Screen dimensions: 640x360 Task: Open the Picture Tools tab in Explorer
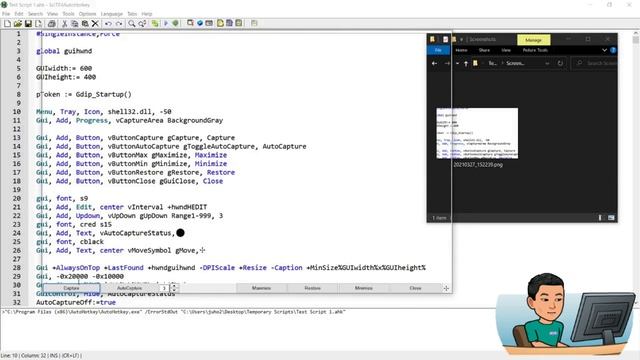(x=535, y=50)
